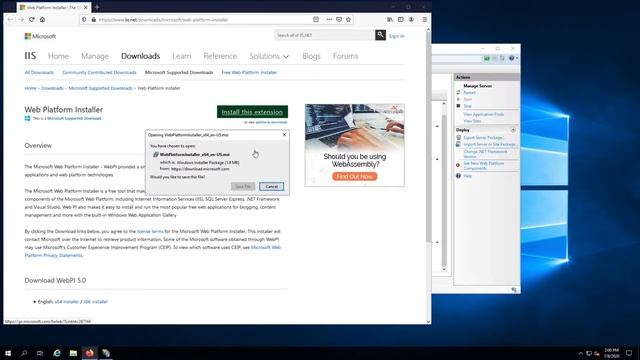The image size is (640, 360).
Task: Click Stop in IIS Manager Actions pane
Action: pos(468,106)
